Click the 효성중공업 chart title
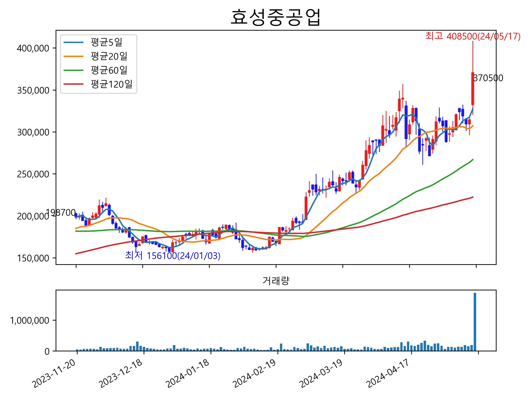 point(276,17)
